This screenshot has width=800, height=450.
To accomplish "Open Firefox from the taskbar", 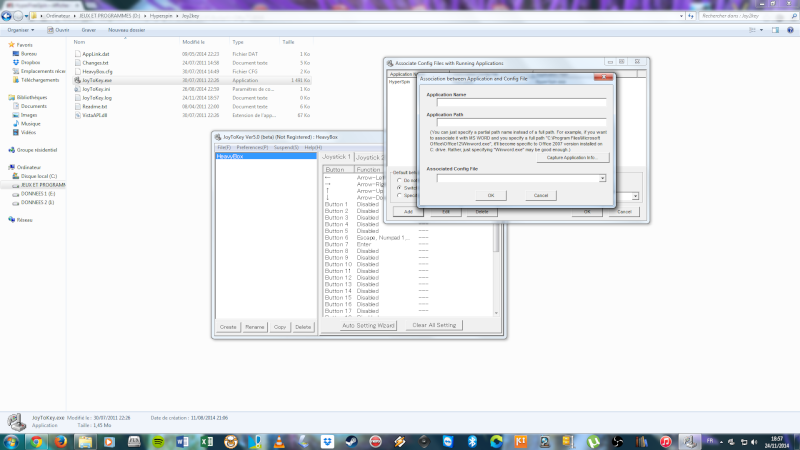I will pyautogui.click(x=61, y=442).
